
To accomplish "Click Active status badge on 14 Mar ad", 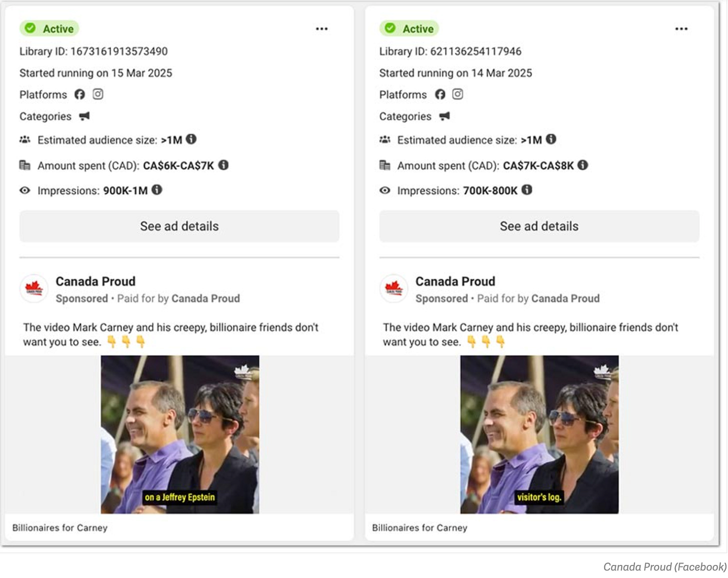I will pyautogui.click(x=409, y=28).
